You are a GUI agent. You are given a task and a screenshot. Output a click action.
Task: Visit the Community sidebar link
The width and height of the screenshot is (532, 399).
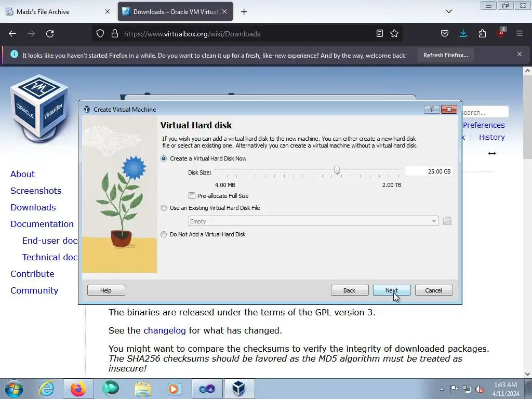coord(34,290)
